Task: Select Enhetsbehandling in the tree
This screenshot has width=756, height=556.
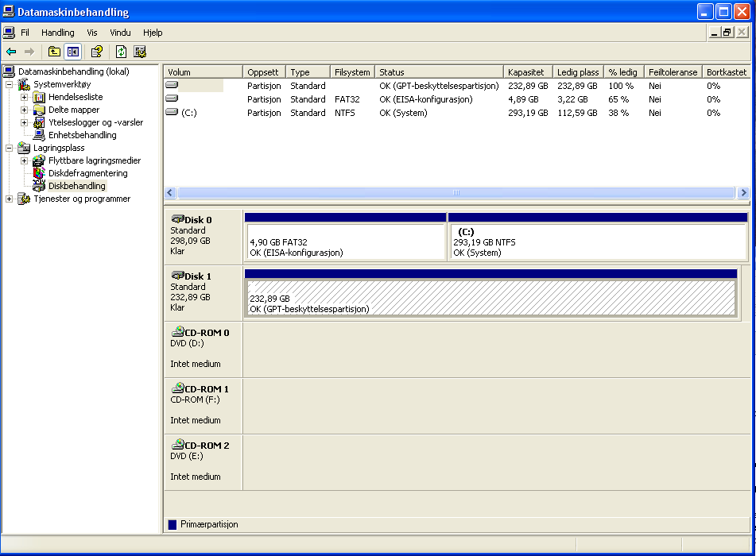Action: tap(82, 135)
